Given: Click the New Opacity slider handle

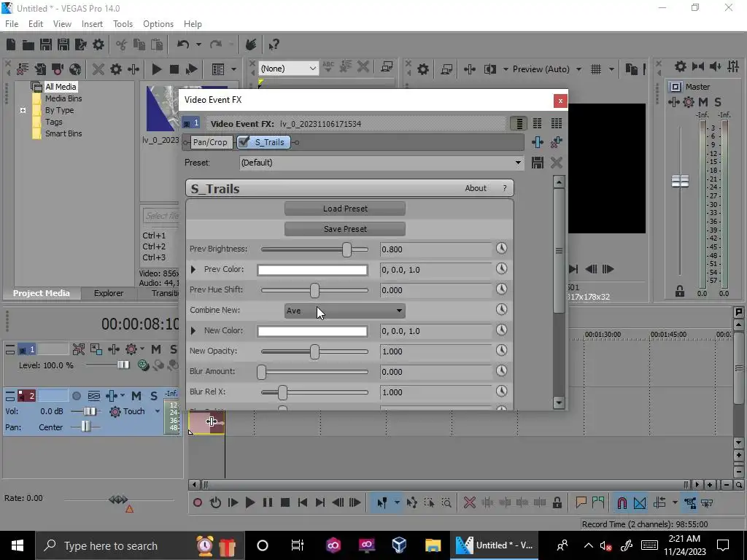Looking at the screenshot, I should pyautogui.click(x=314, y=352).
